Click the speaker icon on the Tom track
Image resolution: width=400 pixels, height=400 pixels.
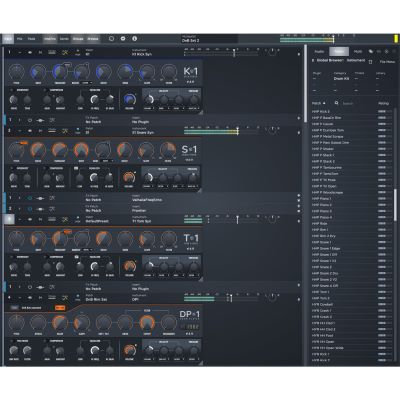[30, 220]
